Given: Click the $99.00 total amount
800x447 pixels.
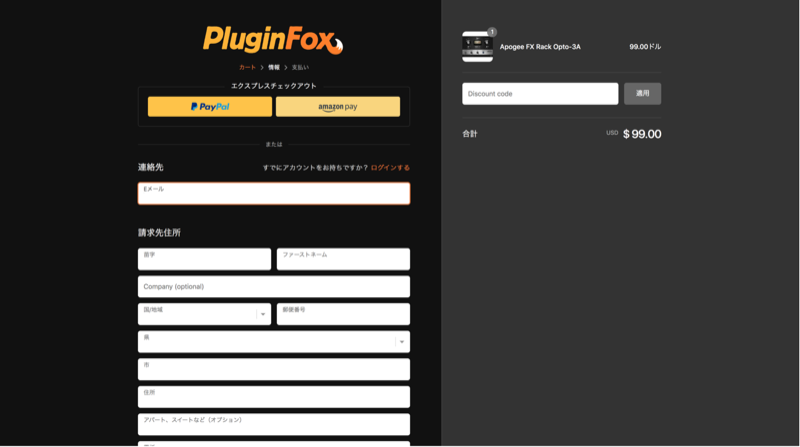Looking at the screenshot, I should click(642, 134).
